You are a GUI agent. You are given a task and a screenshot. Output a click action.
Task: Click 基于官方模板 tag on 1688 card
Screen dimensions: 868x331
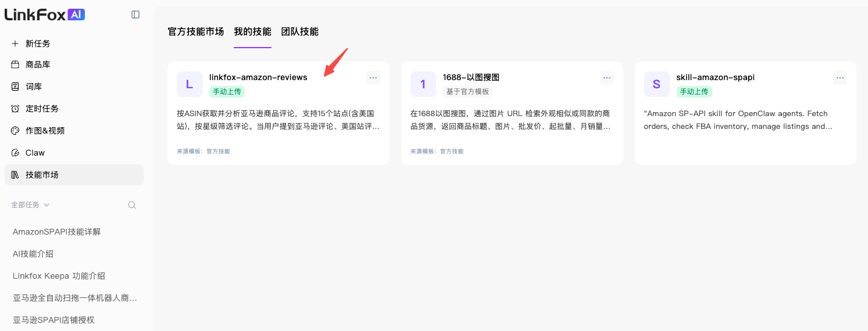(467, 92)
